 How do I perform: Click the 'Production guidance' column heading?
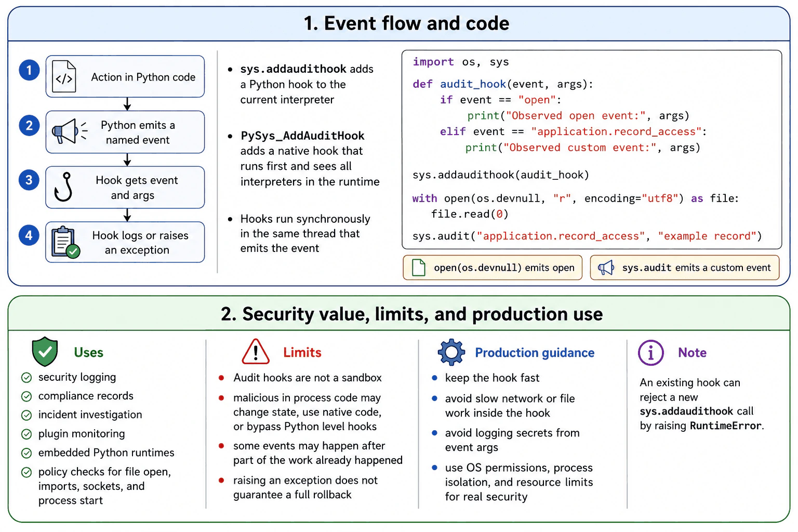click(535, 353)
